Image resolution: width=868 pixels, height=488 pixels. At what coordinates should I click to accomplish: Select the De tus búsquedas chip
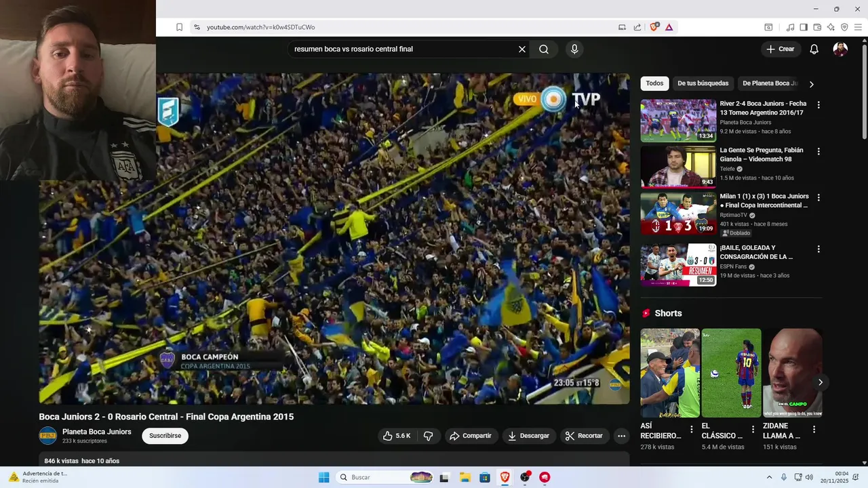(x=703, y=83)
